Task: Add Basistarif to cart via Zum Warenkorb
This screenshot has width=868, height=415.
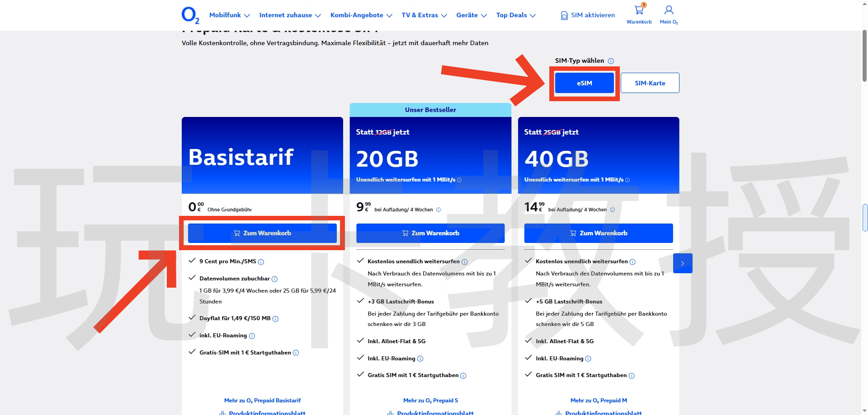Action: pyautogui.click(x=262, y=233)
